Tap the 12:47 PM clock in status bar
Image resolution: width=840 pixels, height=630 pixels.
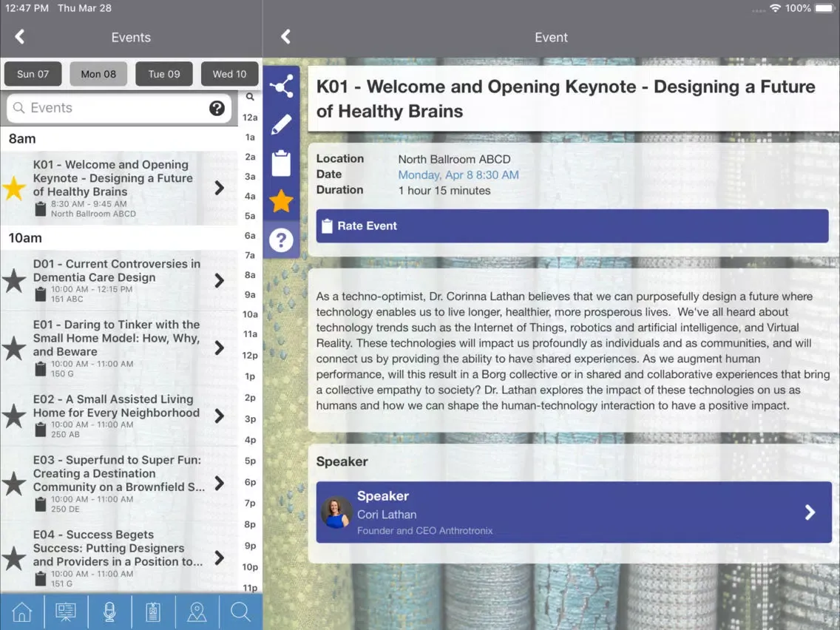pyautogui.click(x=27, y=8)
